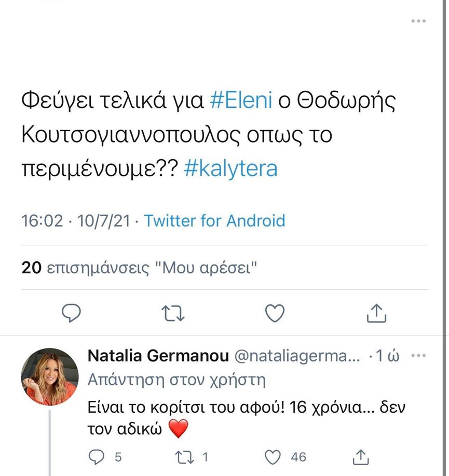
Task: Like Natalia Germanou's reply
Action: [273, 457]
